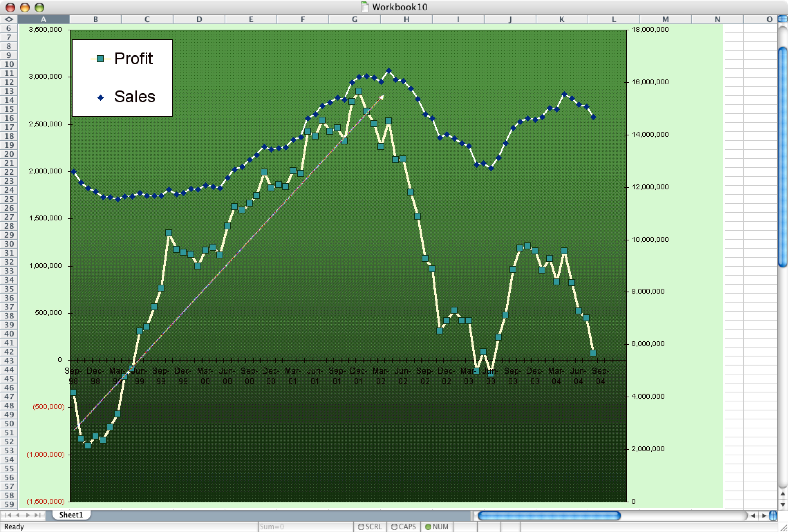Select column M header
The image size is (788, 532).
[x=666, y=19]
